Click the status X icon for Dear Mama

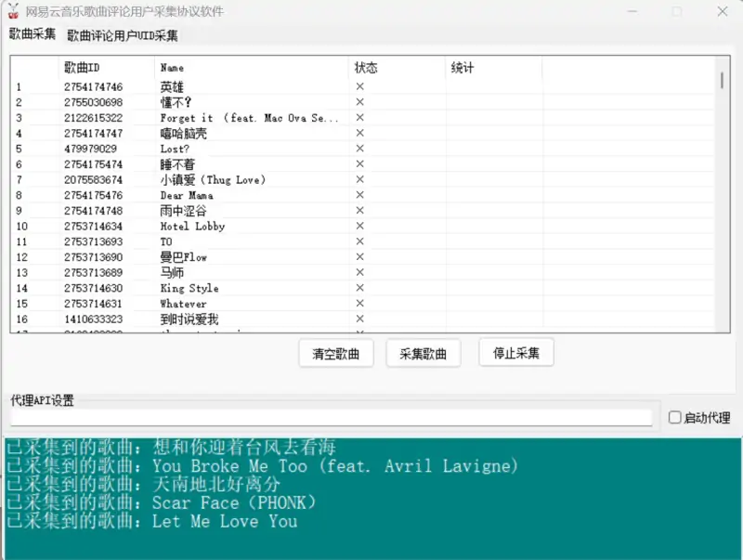(x=360, y=195)
